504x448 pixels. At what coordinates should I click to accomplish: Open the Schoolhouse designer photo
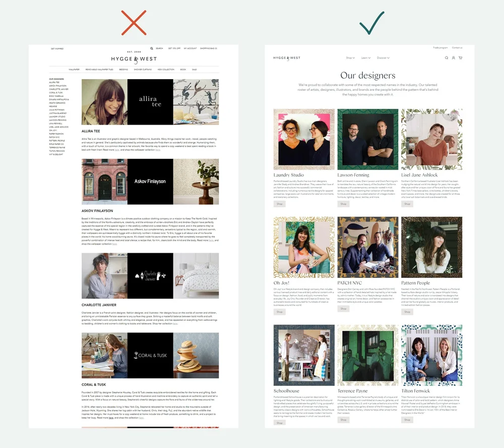304,355
